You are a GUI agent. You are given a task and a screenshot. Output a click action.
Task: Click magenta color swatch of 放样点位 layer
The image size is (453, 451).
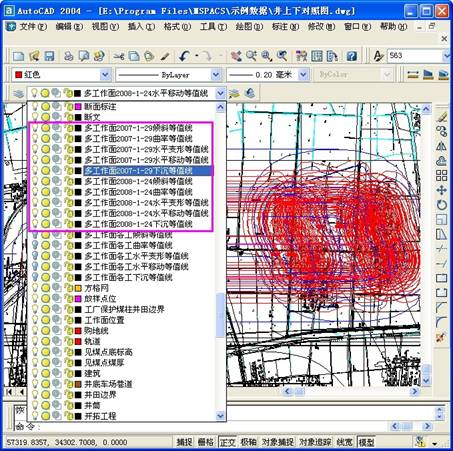point(78,299)
